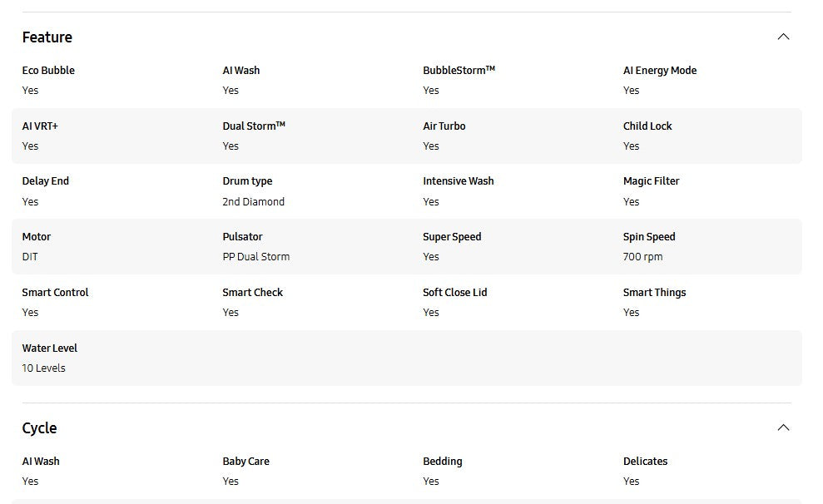Screen dimensions: 823x504
Task: Click the Cycle section heading
Action: [x=40, y=428]
